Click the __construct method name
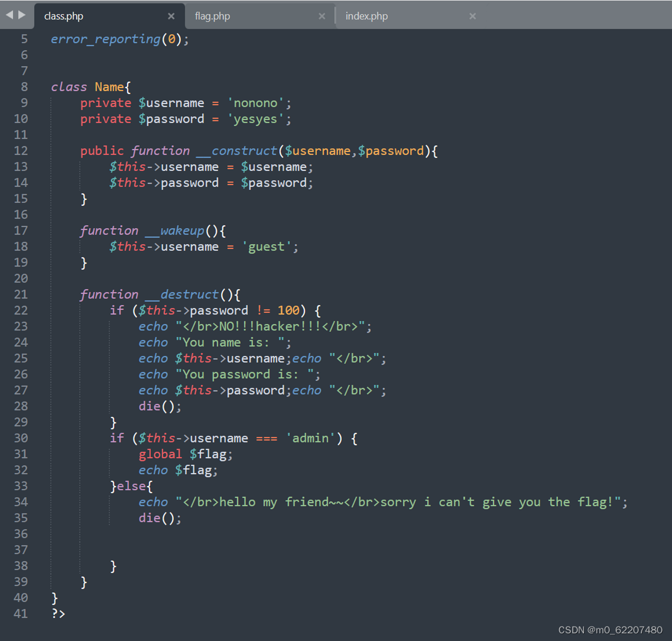Viewport: 672px width, 641px height. tap(237, 151)
